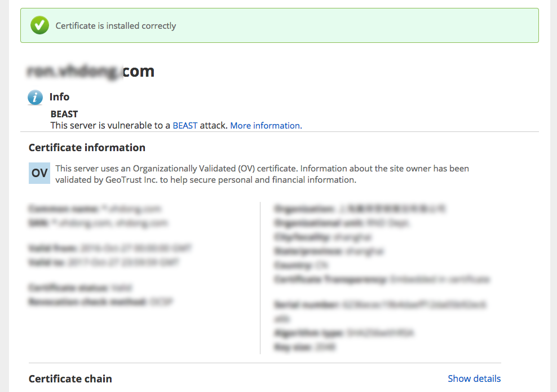
Task: Follow the More information link
Action: point(266,125)
